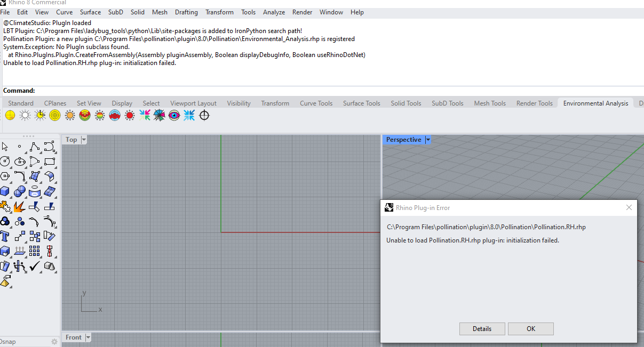Viewport: 644px width, 347px height.
Task: Switch to the Standard toolbar tab
Action: pos(21,103)
